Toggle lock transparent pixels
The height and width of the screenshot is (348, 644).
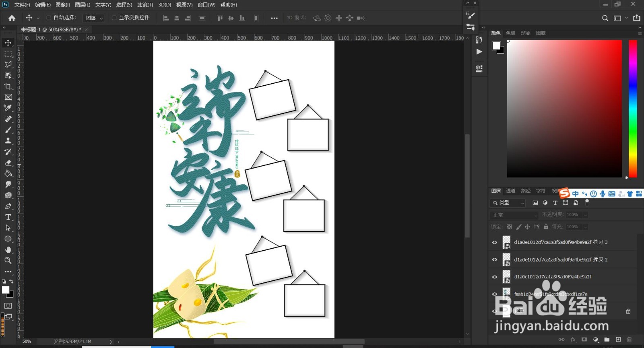coord(509,227)
